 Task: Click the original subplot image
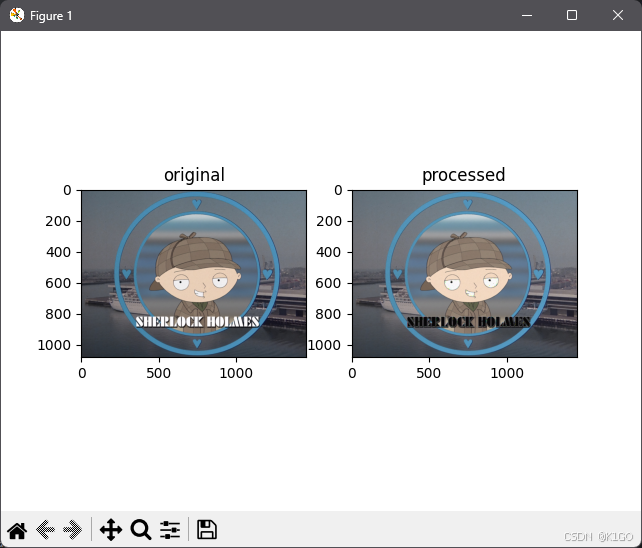[x=194, y=274]
